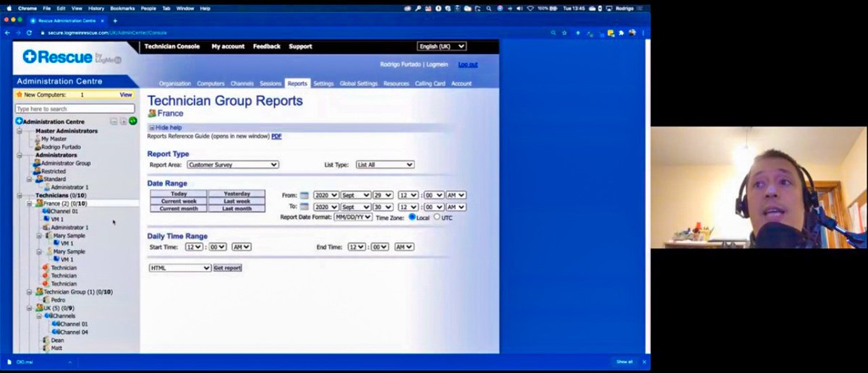
Task: Click the Apple menu icon
Action: point(8,8)
